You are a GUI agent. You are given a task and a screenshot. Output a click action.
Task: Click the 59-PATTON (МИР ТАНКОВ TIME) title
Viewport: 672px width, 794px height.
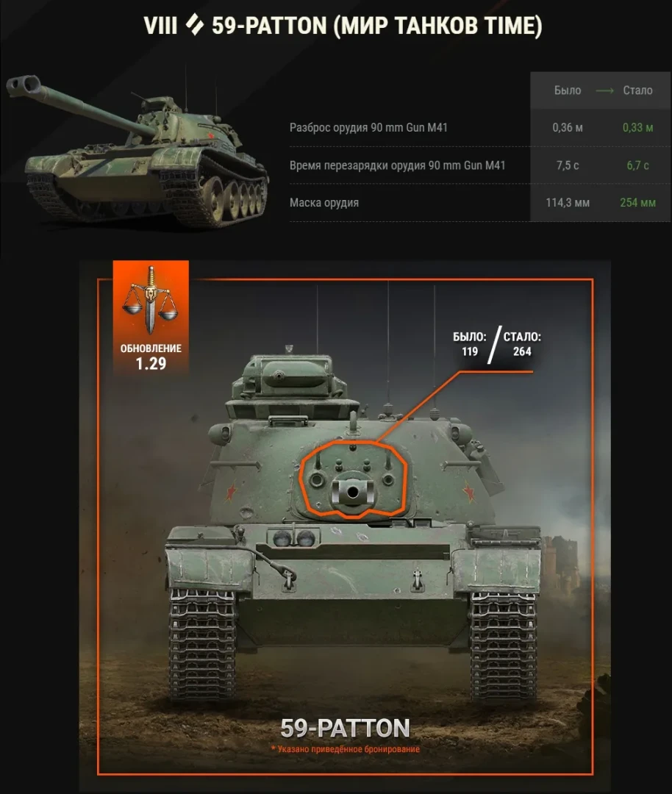tap(376, 25)
